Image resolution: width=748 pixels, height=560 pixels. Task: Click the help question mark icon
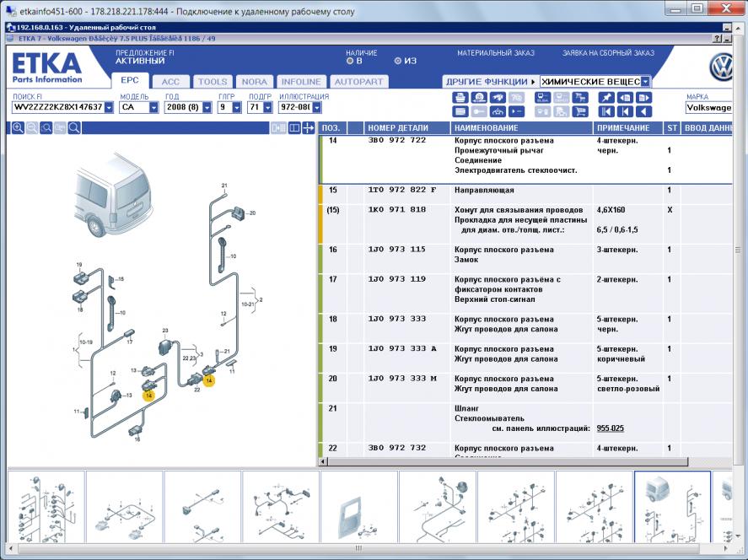tap(718, 39)
